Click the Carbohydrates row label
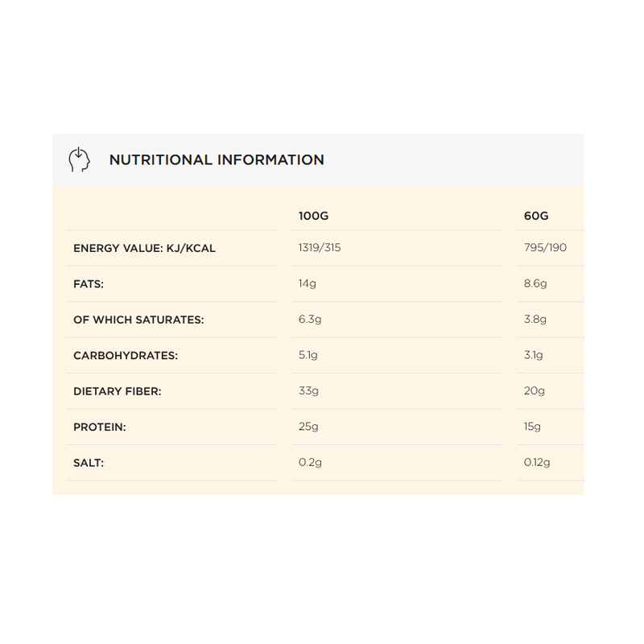Image resolution: width=644 pixels, height=644 pixels. [x=126, y=356]
